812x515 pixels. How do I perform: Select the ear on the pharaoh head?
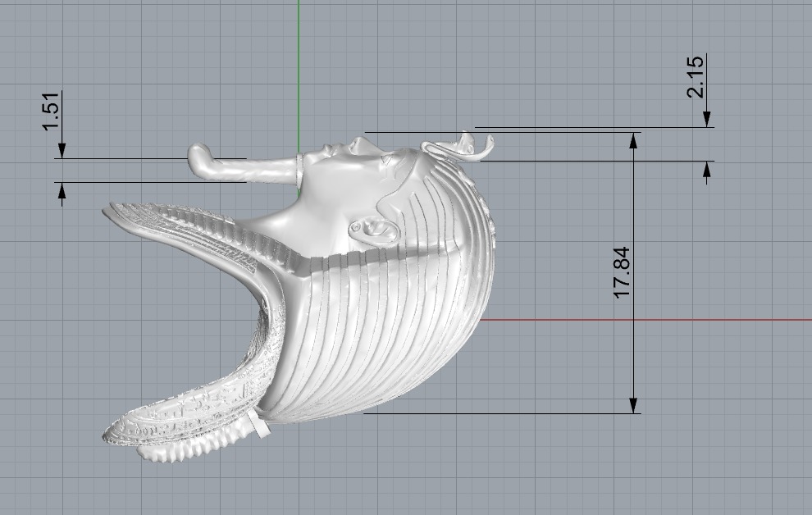point(374,230)
